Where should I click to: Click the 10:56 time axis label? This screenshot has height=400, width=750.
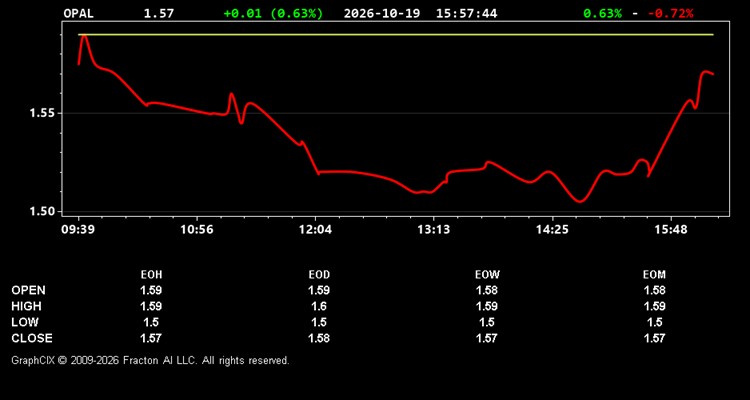click(x=197, y=230)
